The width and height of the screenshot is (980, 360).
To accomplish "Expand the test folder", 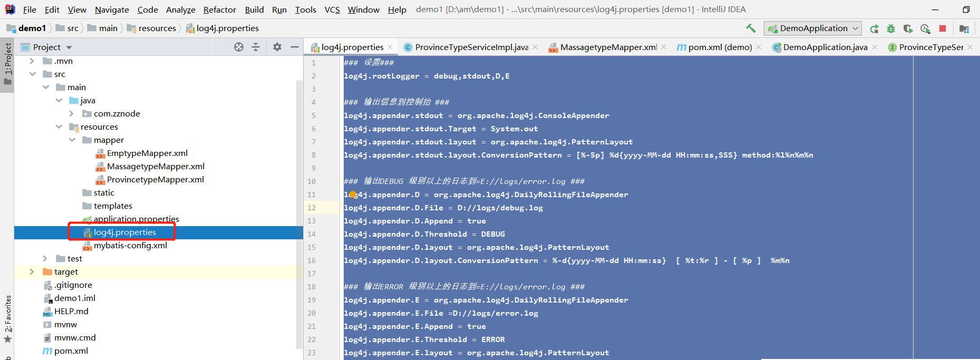I will [45, 258].
